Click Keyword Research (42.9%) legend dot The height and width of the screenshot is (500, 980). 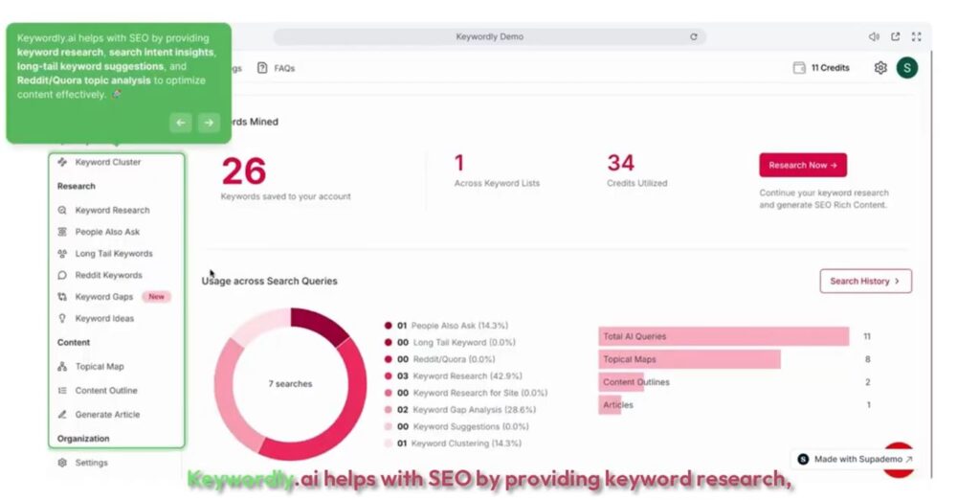coord(389,376)
